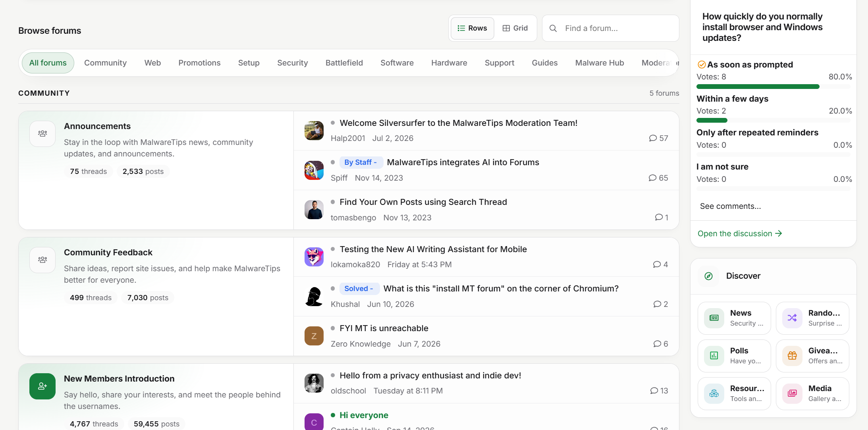Open the Community Feedback forum
868x430 pixels.
pyautogui.click(x=108, y=252)
